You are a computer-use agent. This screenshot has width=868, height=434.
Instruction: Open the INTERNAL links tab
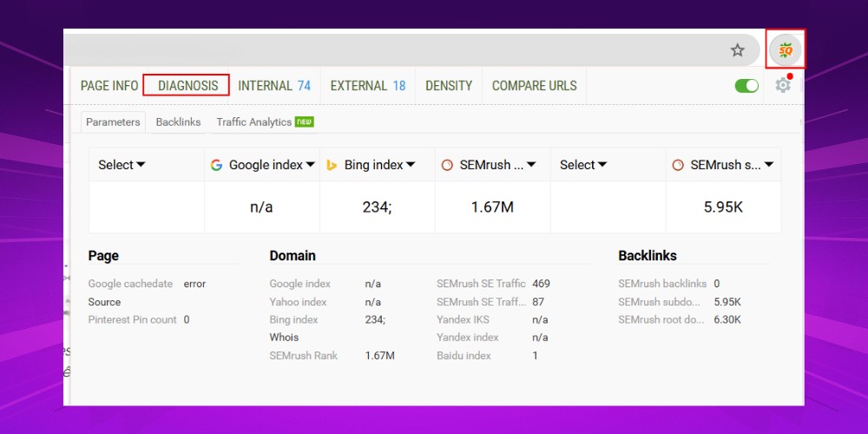(274, 86)
